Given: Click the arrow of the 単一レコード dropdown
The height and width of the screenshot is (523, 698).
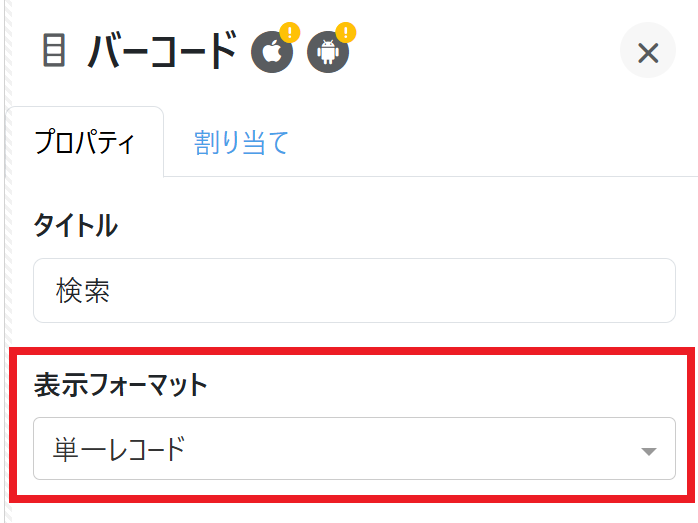Looking at the screenshot, I should pyautogui.click(x=648, y=451).
